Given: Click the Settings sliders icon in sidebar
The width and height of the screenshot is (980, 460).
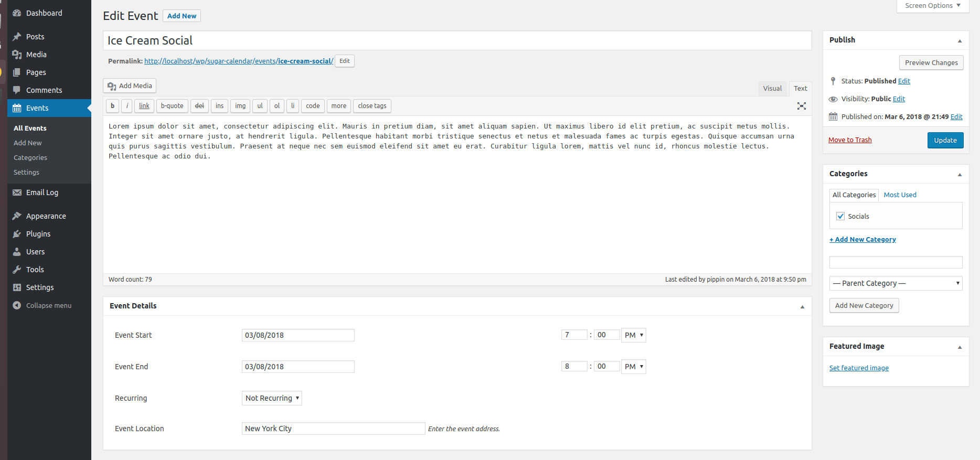Looking at the screenshot, I should [x=17, y=287].
